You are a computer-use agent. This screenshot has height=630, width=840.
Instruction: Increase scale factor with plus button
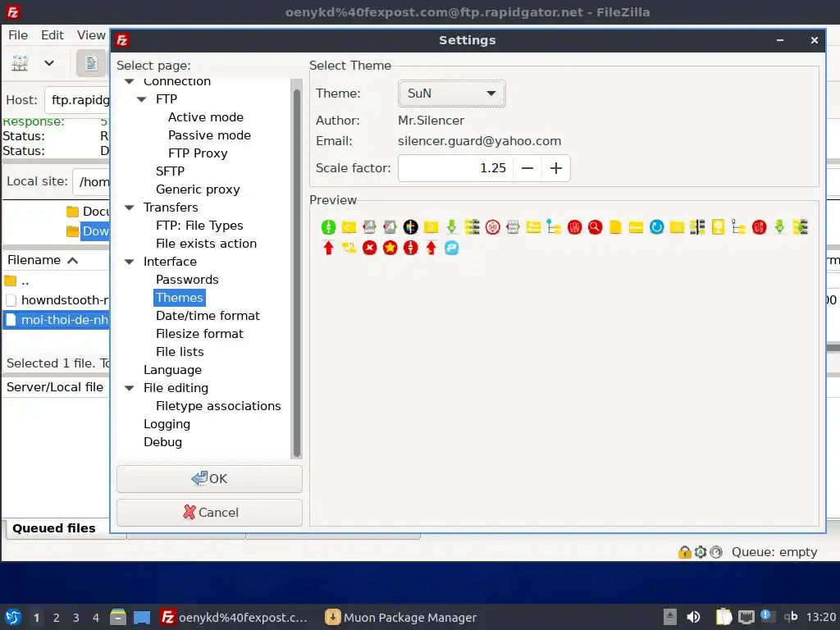point(556,168)
